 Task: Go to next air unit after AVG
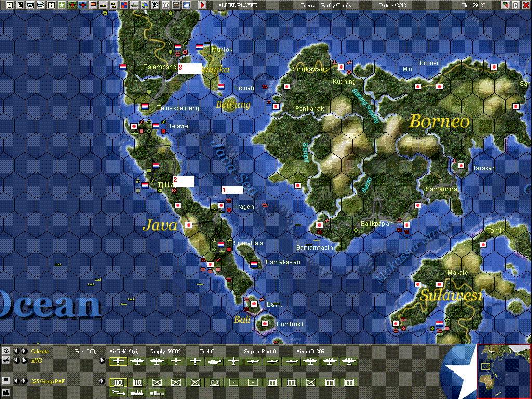point(24,361)
